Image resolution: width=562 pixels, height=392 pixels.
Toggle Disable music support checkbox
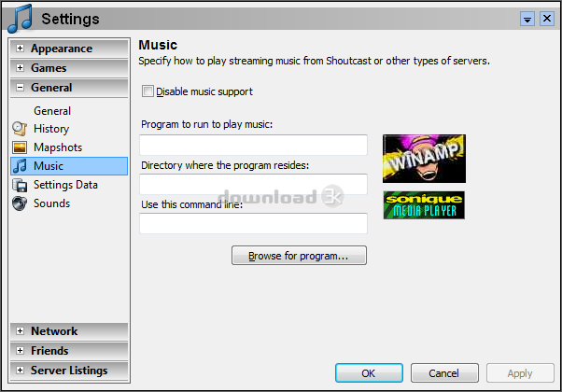click(x=148, y=91)
